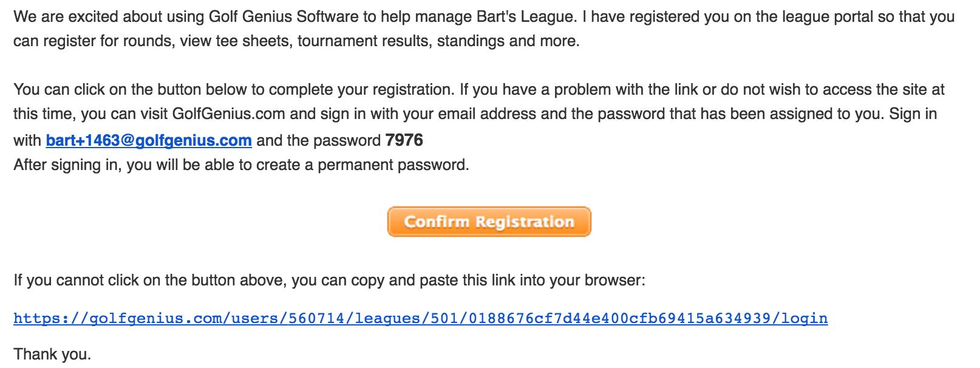Open the bart+1463@golfgenius.com email link
The height and width of the screenshot is (368, 980).
(x=149, y=140)
